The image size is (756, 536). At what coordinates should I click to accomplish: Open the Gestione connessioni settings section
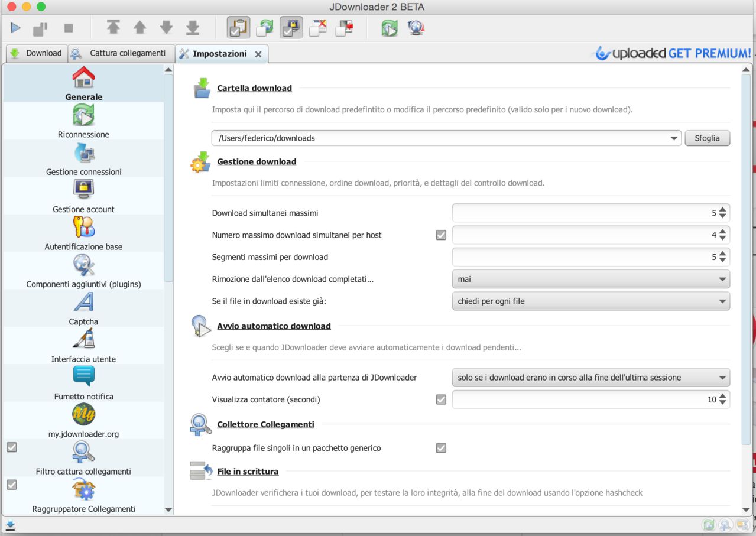pos(83,158)
